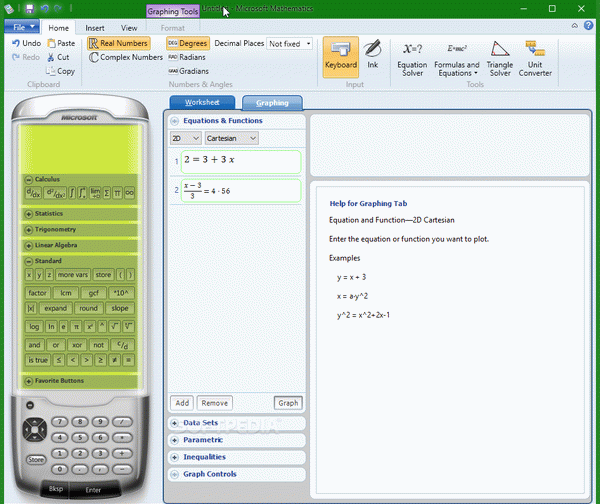
Task: Select Gradians angle unit
Action: click(x=188, y=71)
